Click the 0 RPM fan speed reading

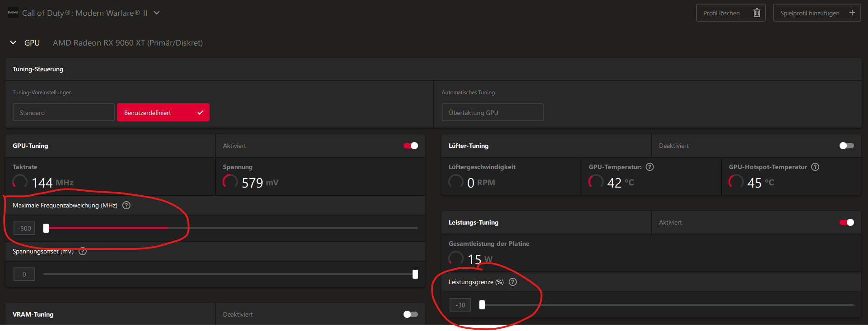click(481, 183)
